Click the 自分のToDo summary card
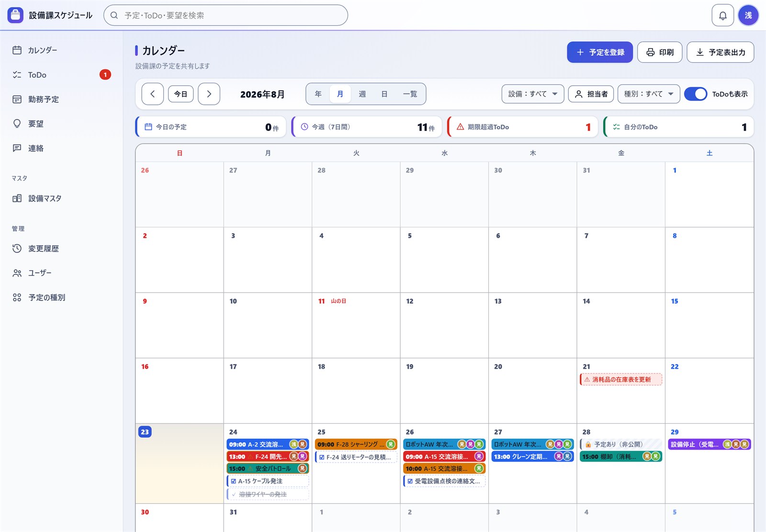The image size is (766, 532). tap(678, 127)
